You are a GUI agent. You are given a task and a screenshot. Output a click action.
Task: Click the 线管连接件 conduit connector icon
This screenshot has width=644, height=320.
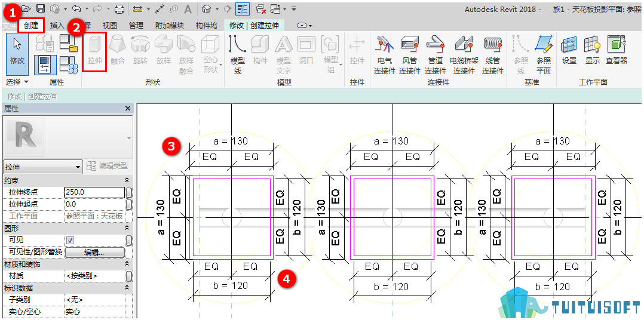(492, 43)
